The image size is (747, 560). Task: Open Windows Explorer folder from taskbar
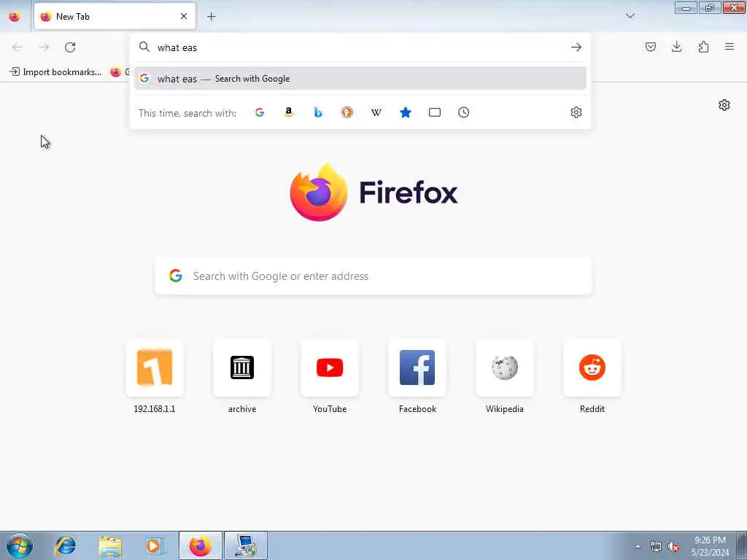(111, 545)
